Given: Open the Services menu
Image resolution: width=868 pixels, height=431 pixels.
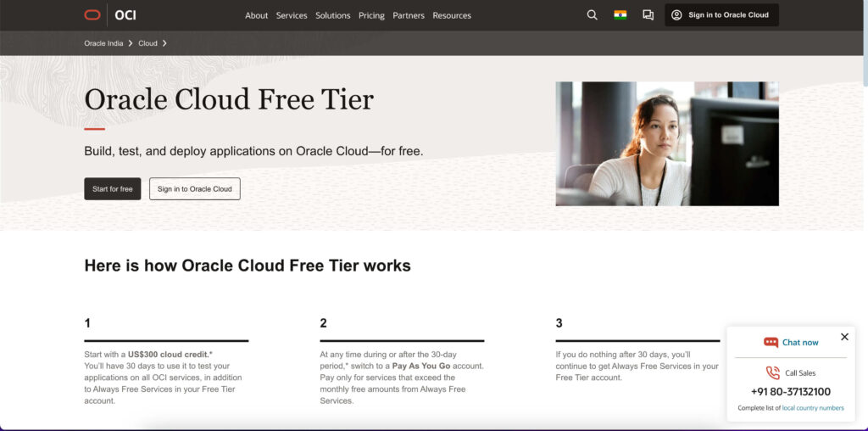Looking at the screenshot, I should 292,15.
